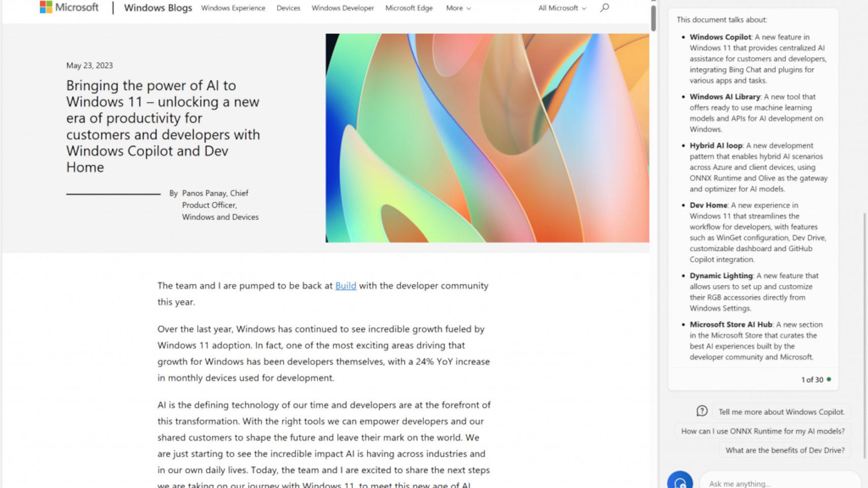
Task: Click the Microsoft logo
Action: [x=69, y=7]
